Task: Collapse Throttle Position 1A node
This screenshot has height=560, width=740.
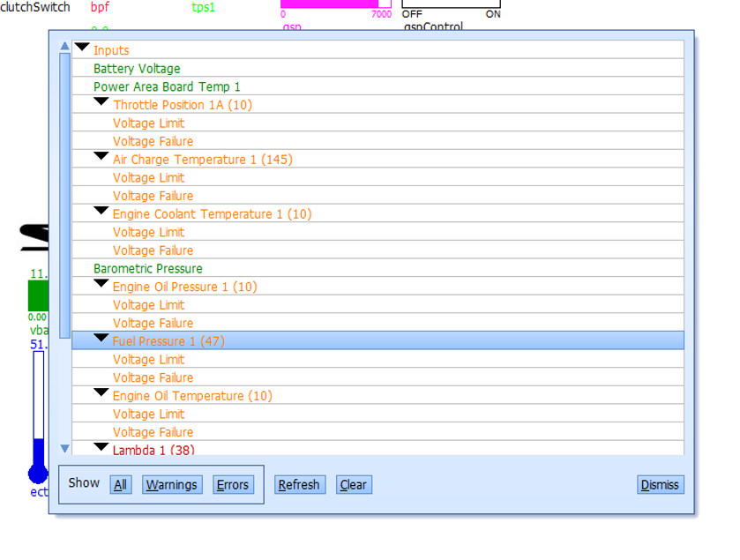Action: (x=101, y=102)
